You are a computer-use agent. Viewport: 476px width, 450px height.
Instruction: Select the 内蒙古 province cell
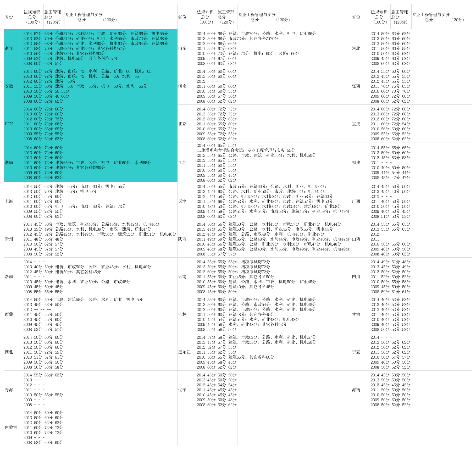tap(13, 427)
